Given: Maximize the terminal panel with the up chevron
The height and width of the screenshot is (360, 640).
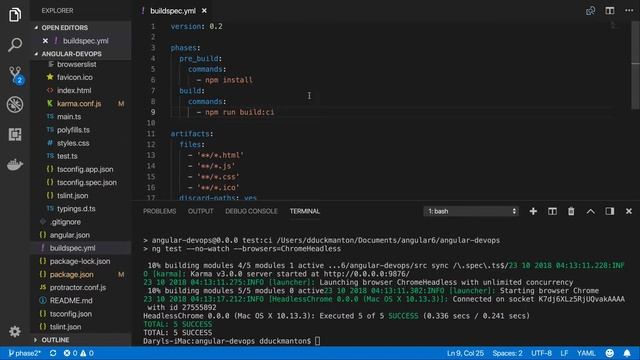Looking at the screenshot, I should [x=591, y=211].
